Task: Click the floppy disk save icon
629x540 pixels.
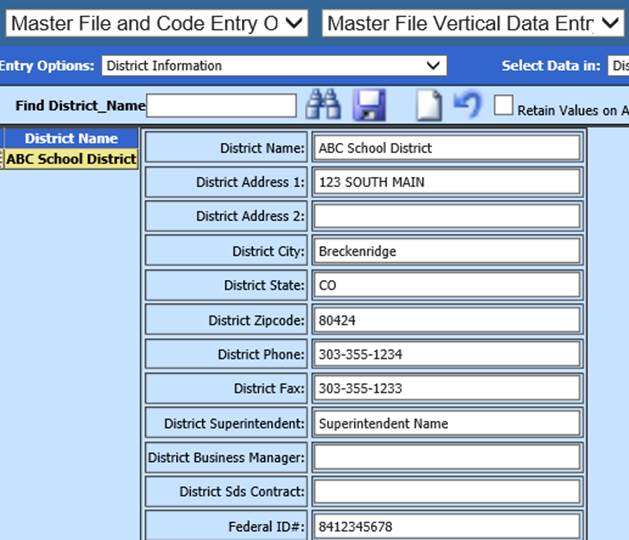Action: pyautogui.click(x=371, y=105)
